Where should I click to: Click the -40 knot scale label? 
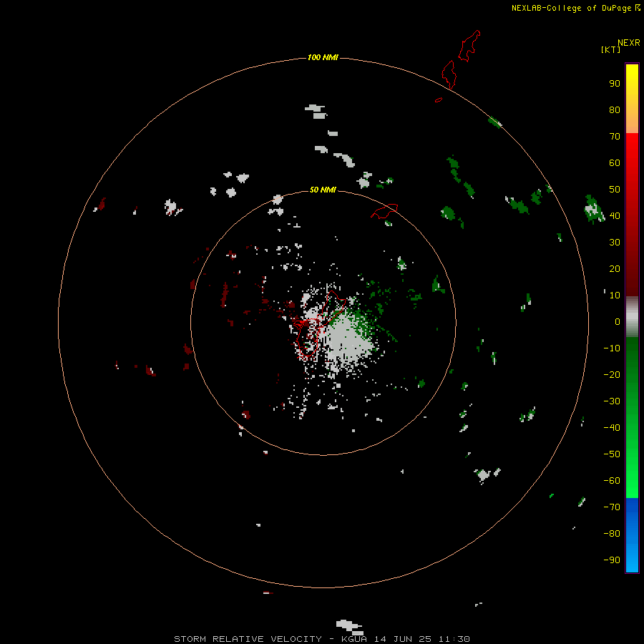point(612,428)
